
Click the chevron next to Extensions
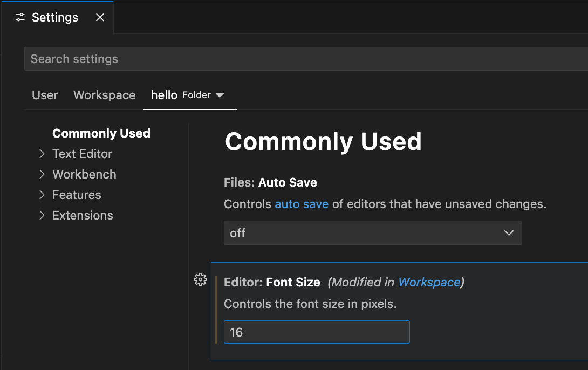(42, 215)
